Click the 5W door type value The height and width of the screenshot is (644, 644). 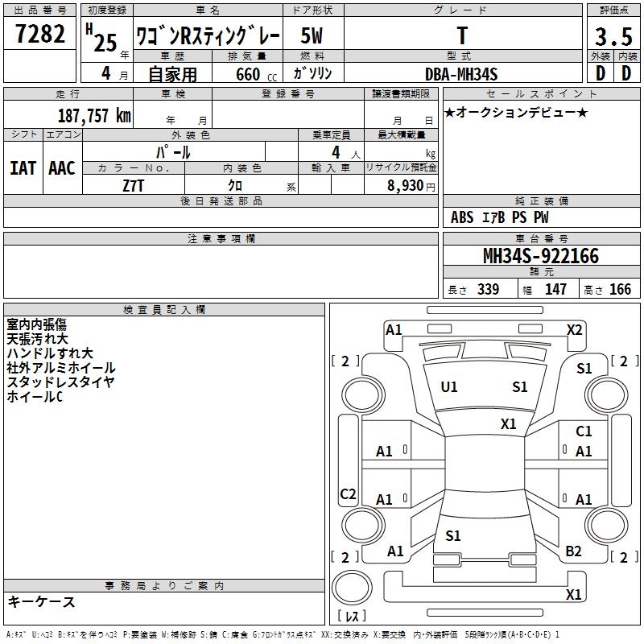[x=312, y=37]
